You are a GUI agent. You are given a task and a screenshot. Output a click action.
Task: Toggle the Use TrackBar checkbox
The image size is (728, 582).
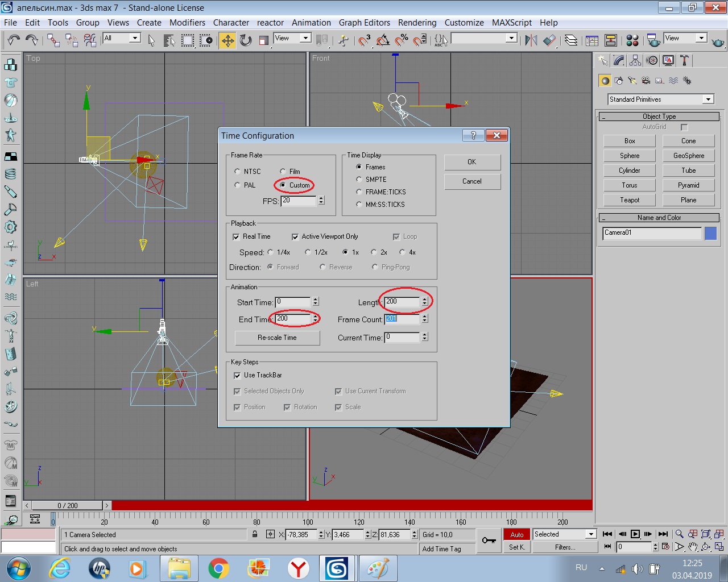[237, 375]
